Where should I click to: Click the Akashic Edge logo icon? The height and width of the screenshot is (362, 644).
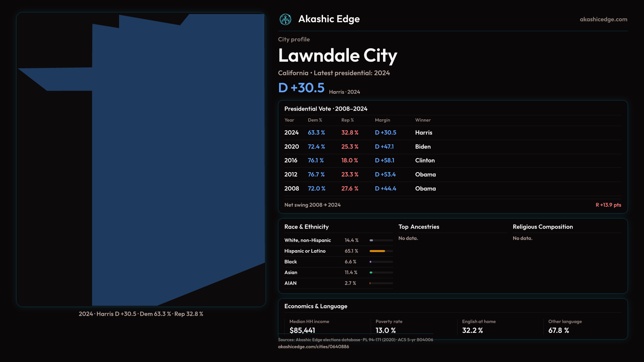285,19
